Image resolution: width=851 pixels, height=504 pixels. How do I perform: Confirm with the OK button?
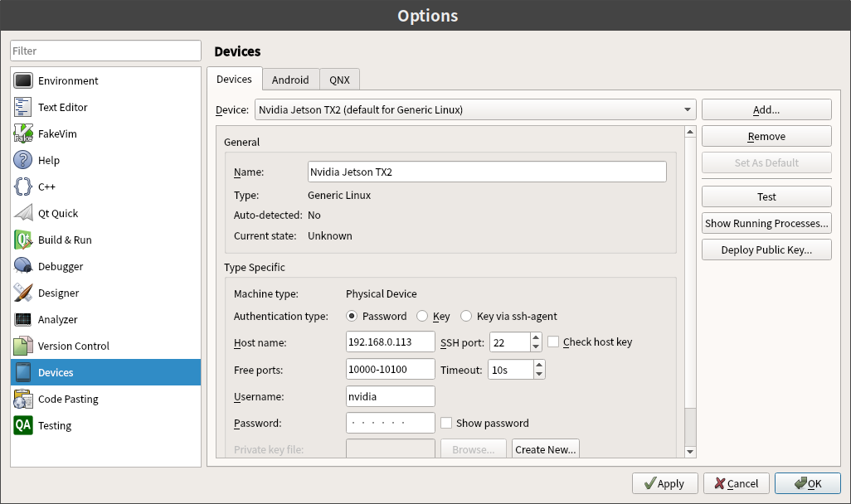point(808,483)
